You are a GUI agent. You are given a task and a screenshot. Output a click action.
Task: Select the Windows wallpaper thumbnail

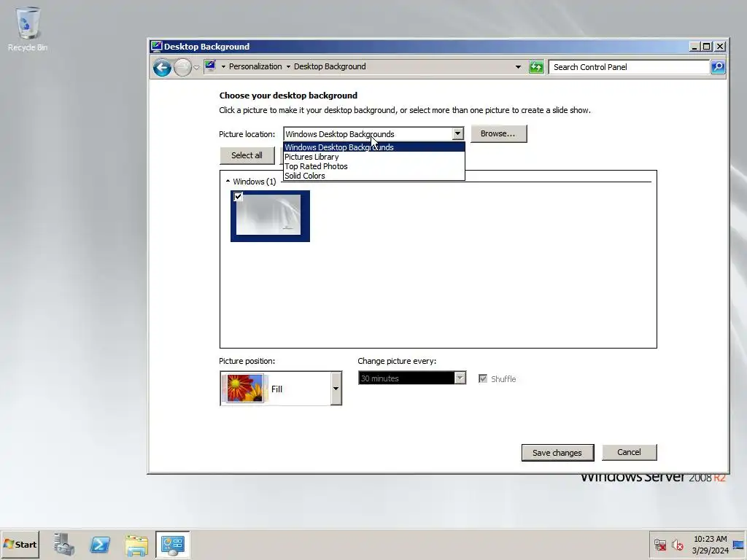[x=270, y=216]
